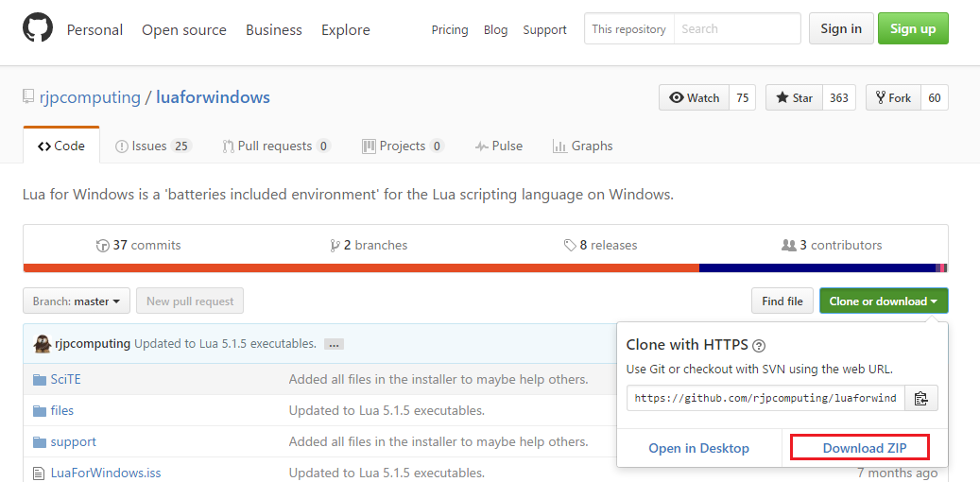Open the Open source header link

[183, 30]
